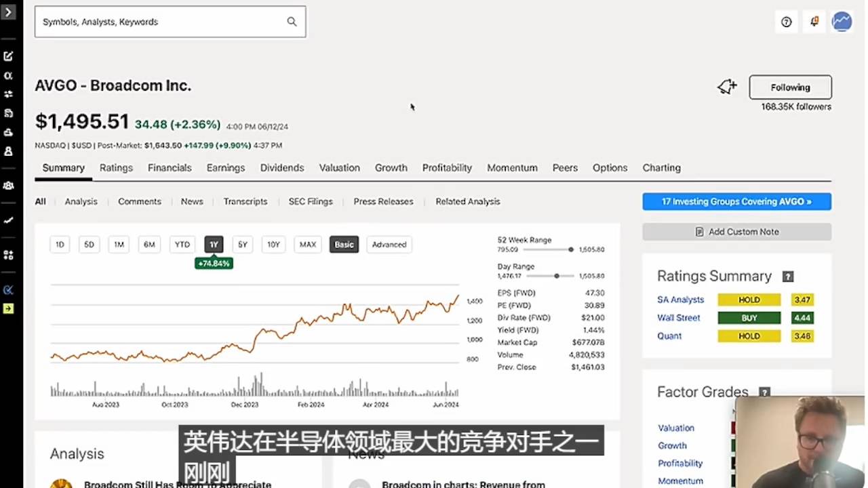Viewport: 868px width, 488px height.
Task: Set chart range to 5Y
Action: point(243,245)
